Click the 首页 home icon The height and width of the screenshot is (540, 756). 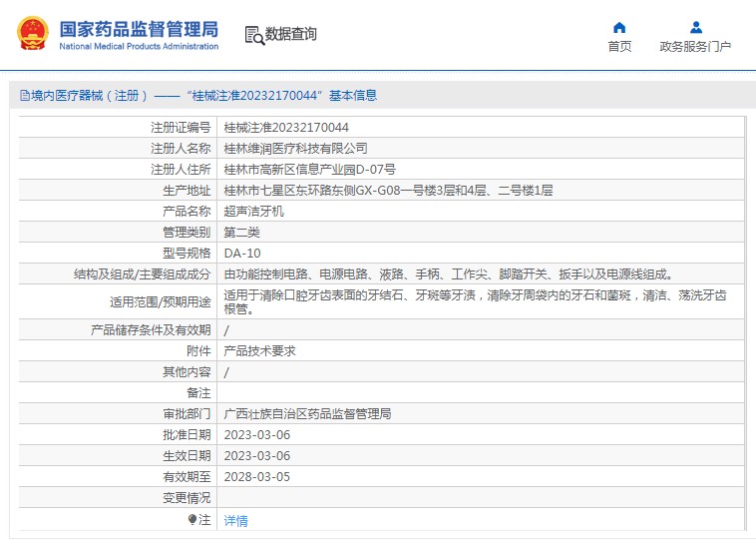619,28
